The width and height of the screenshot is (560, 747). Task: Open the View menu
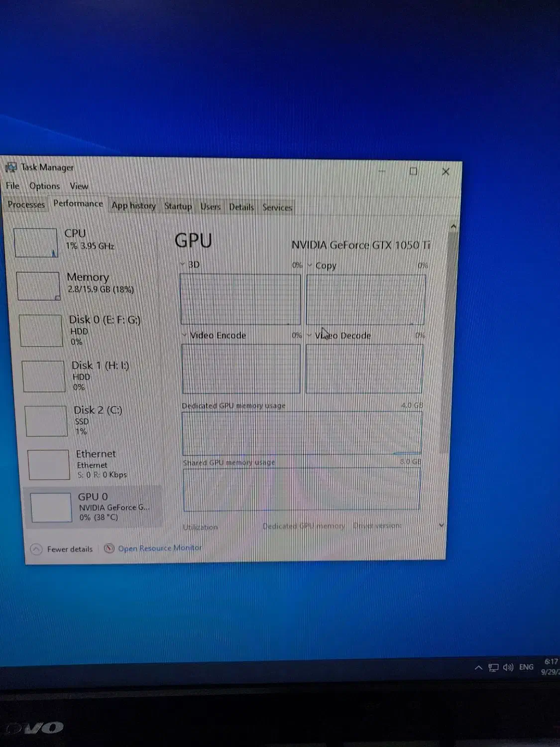click(79, 186)
